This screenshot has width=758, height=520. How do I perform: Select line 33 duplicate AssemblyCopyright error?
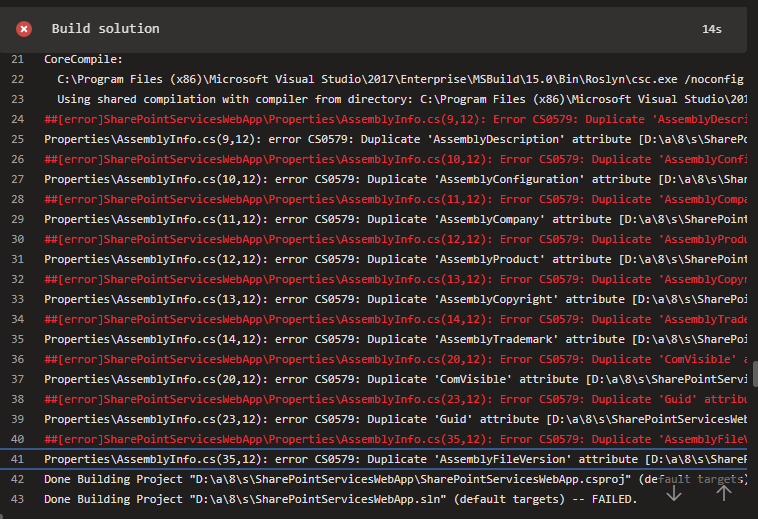[x=373, y=299]
